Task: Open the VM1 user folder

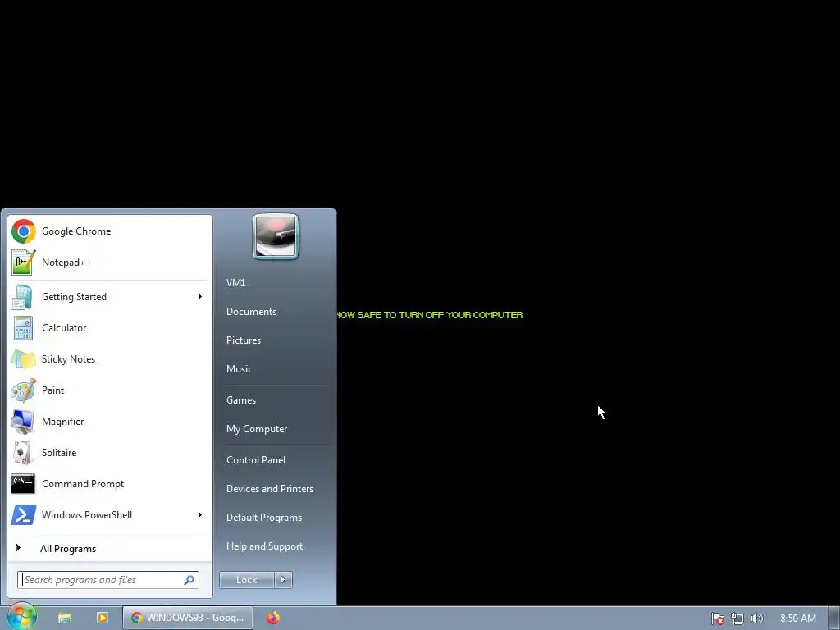Action: click(x=235, y=283)
